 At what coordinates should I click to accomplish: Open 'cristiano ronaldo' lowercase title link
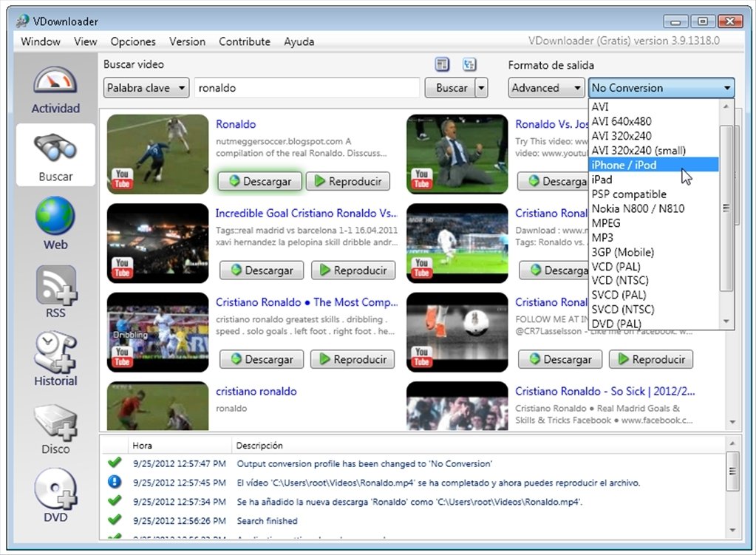tap(256, 391)
